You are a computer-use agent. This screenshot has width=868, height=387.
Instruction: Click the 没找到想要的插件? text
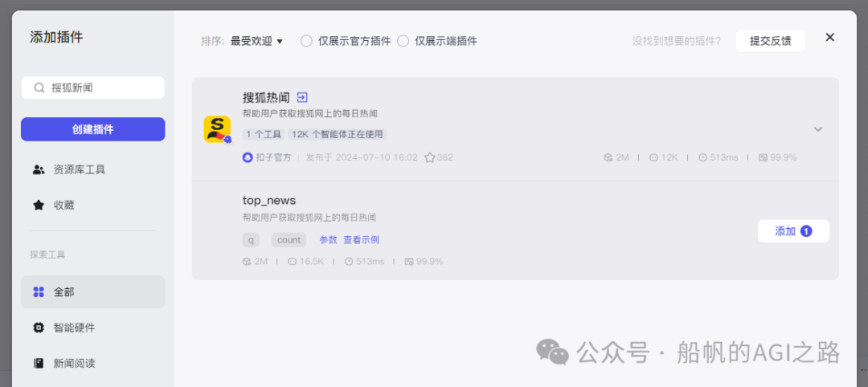tap(677, 41)
